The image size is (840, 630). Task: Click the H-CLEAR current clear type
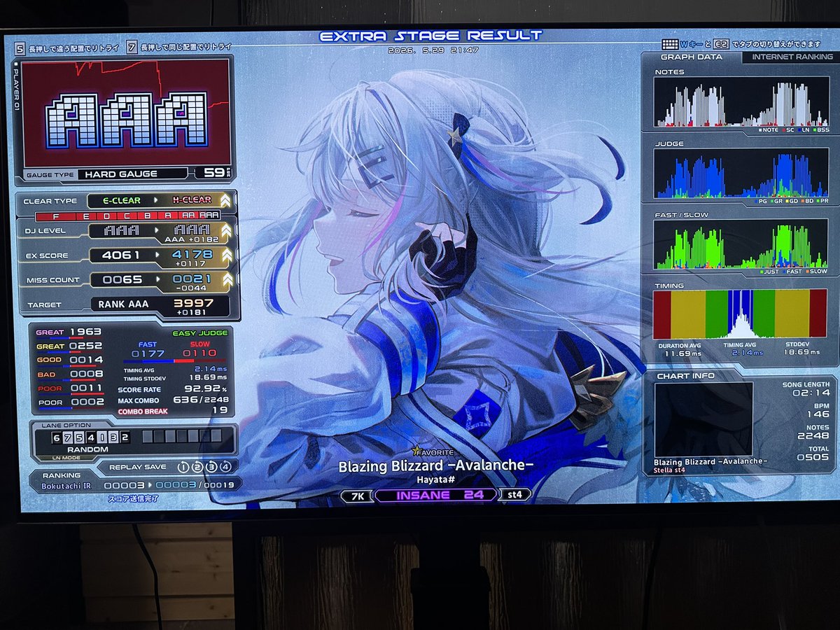pyautogui.click(x=192, y=200)
